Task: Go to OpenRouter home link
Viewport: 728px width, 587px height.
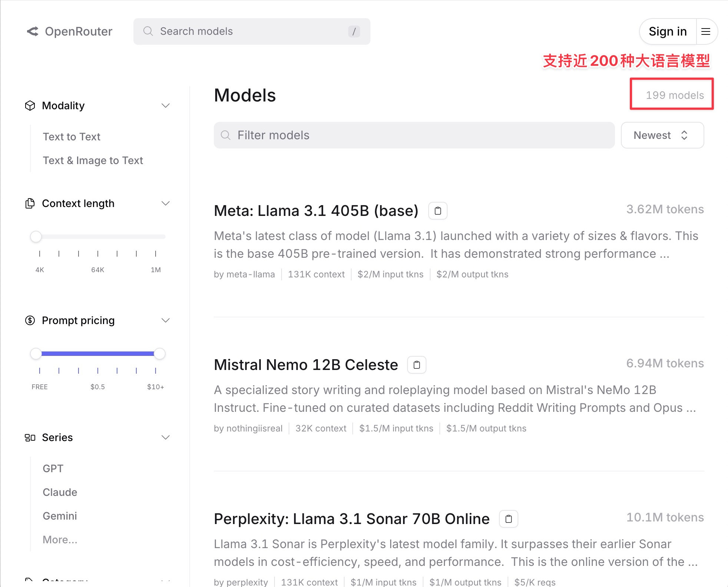Action: (70, 31)
